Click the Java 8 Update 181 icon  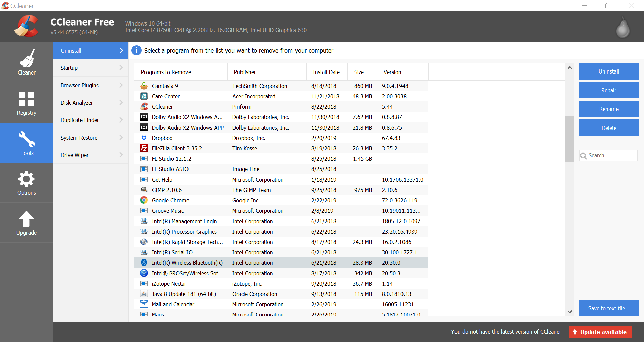[x=144, y=294]
